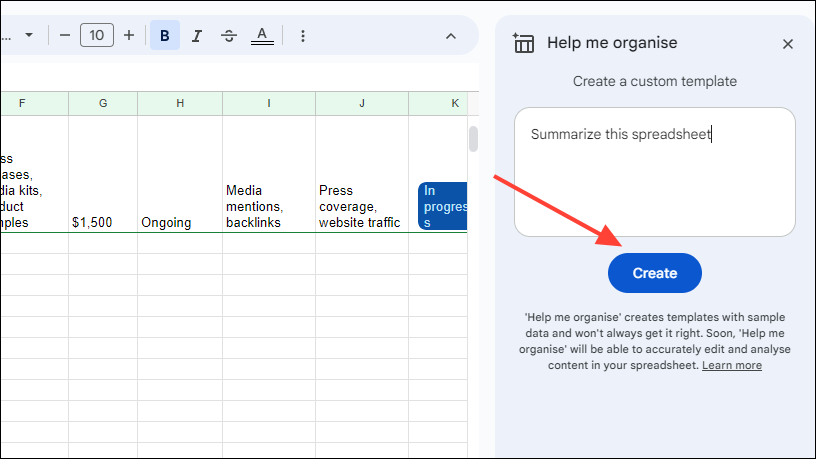The image size is (816, 459).
Task: Click the Help me organise table icon
Action: pyautogui.click(x=523, y=43)
